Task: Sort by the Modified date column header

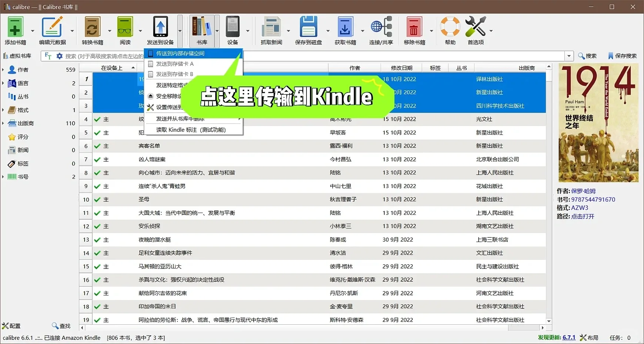Action: point(402,68)
